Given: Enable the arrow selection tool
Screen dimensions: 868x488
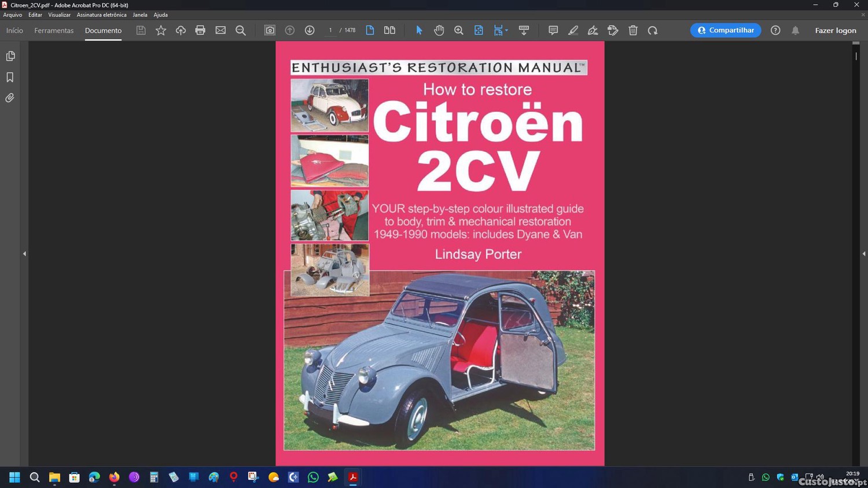Looking at the screenshot, I should (x=419, y=30).
